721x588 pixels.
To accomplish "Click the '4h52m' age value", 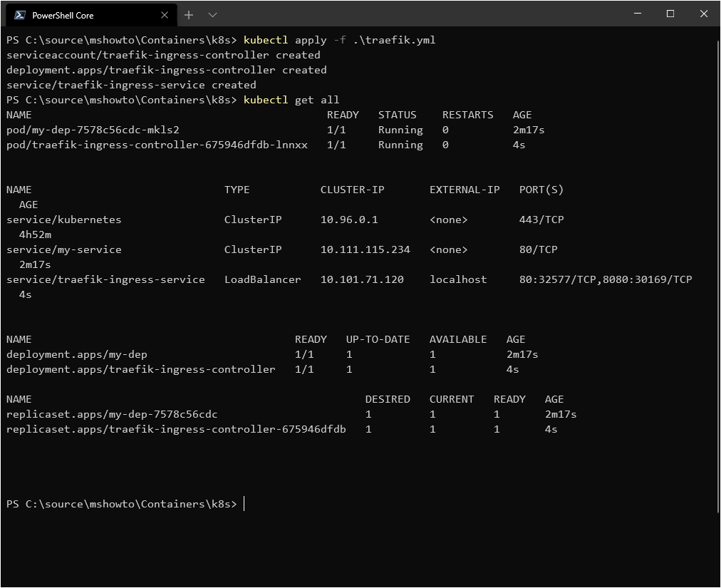I will [x=35, y=234].
